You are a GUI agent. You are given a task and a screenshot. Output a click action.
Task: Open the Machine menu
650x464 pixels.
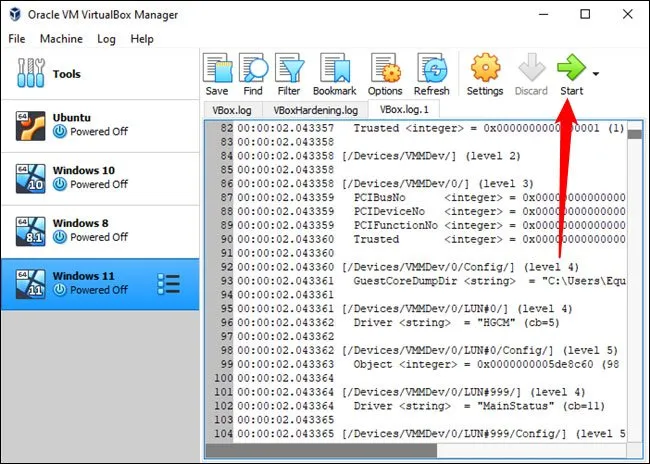(x=61, y=39)
